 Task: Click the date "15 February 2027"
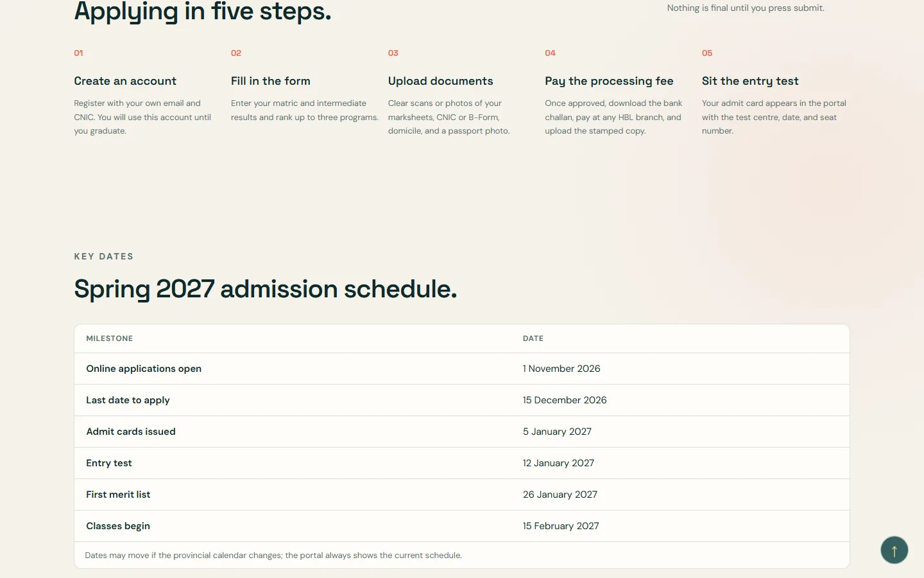click(x=561, y=526)
